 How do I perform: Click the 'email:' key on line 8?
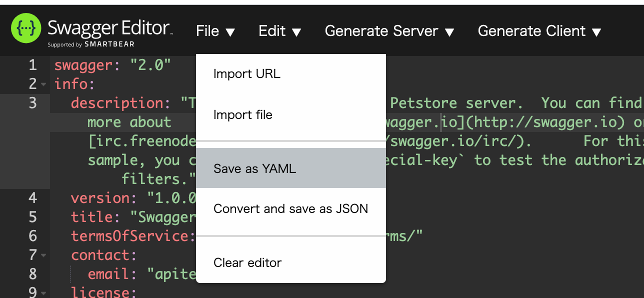pos(113,274)
